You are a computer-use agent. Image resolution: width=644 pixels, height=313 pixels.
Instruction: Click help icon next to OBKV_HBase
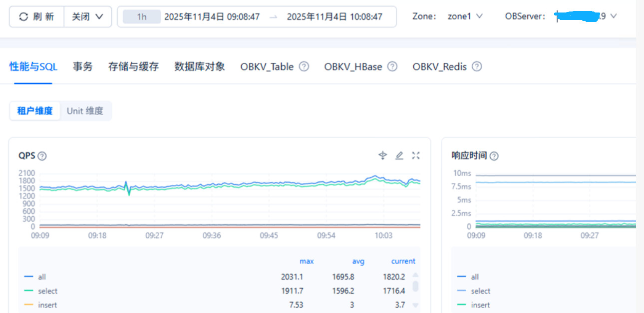pyautogui.click(x=392, y=66)
